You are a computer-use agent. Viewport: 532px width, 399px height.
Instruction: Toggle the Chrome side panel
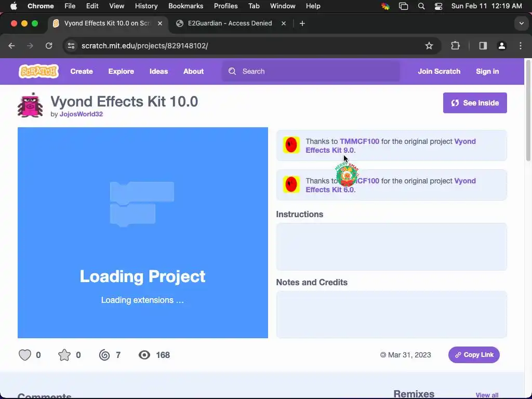[x=483, y=46]
